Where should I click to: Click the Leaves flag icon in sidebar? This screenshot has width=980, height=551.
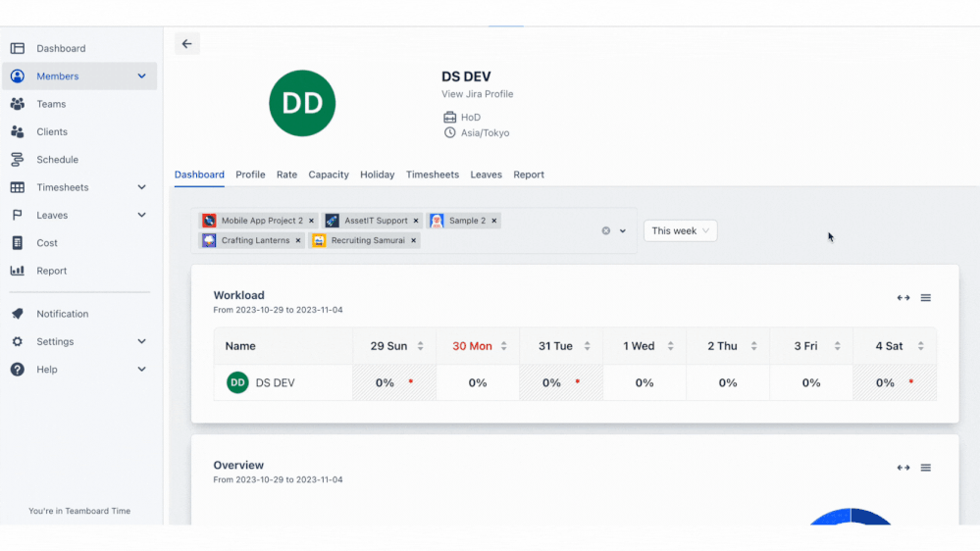tap(18, 215)
